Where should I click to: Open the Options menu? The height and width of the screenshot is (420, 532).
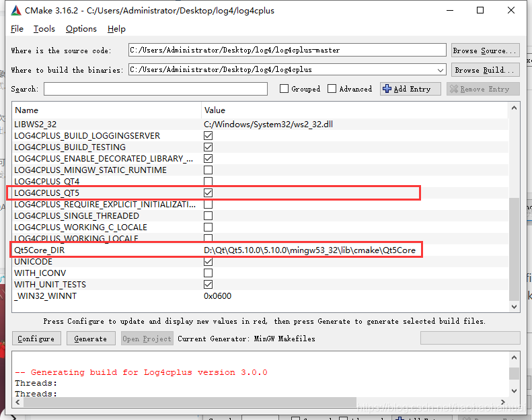(x=81, y=29)
